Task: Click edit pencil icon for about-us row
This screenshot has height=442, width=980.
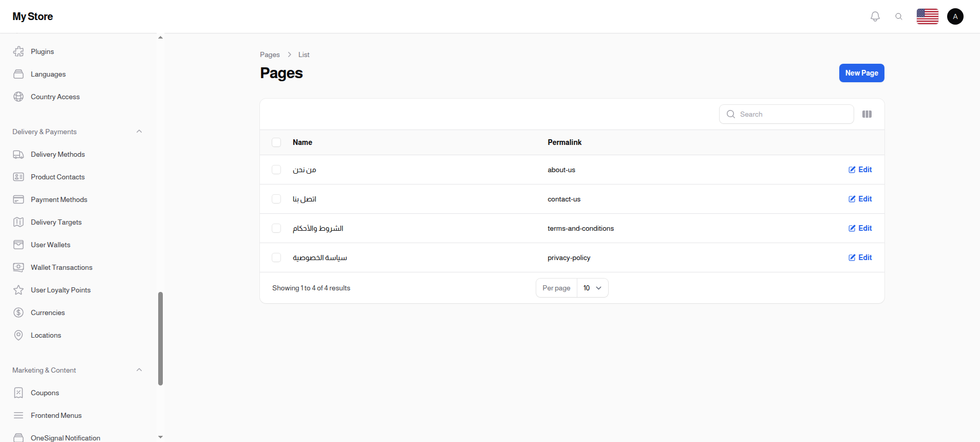Action: pos(852,170)
